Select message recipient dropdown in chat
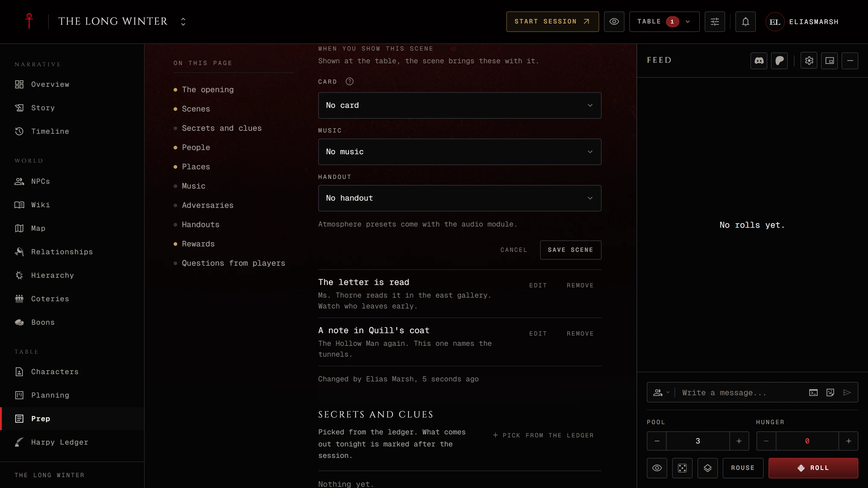 pos(661,392)
